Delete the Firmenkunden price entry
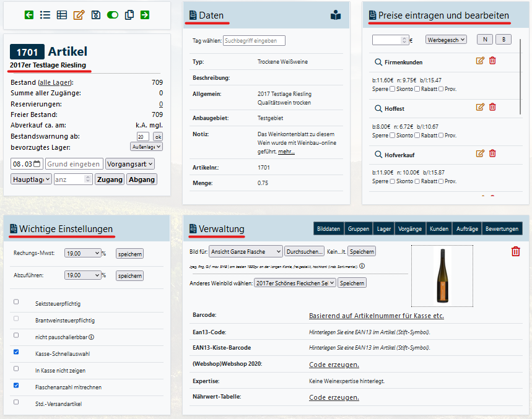The image size is (532, 419). click(x=492, y=61)
